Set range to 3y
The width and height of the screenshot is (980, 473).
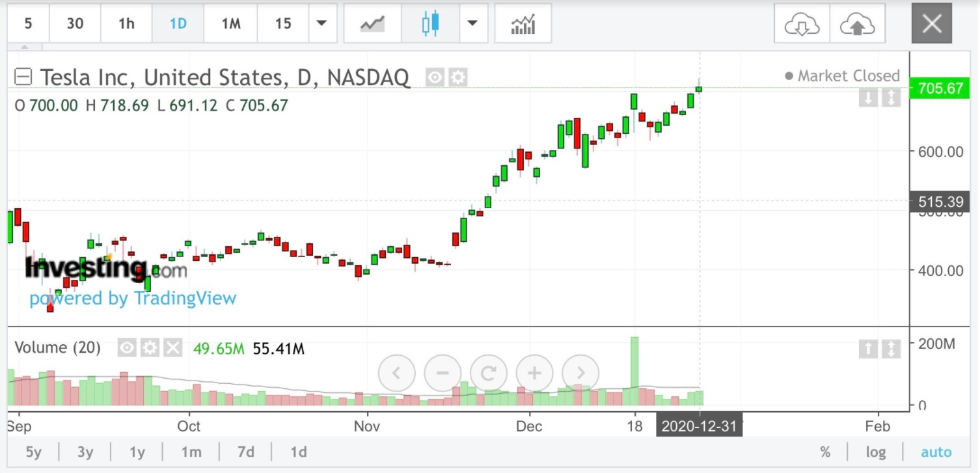point(85,452)
